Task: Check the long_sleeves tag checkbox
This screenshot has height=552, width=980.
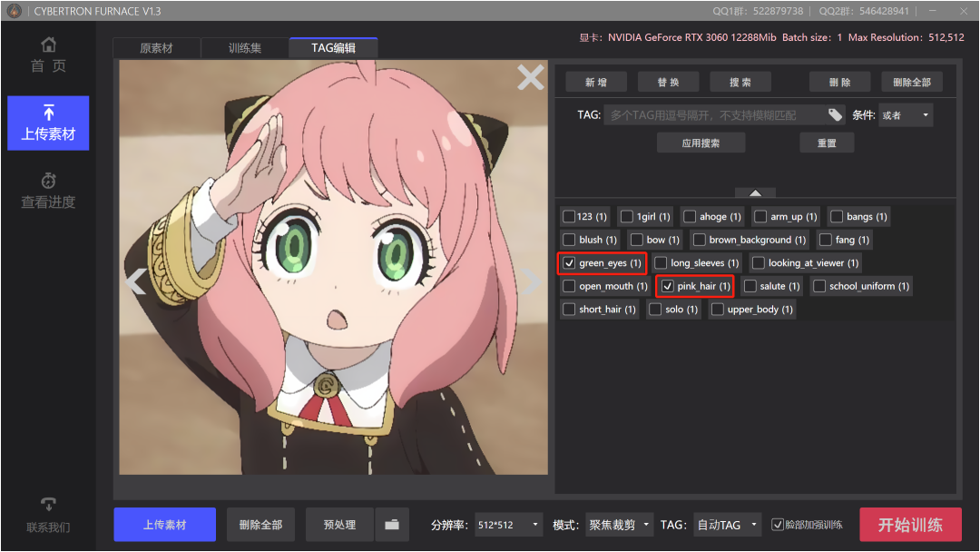Action: coord(661,262)
